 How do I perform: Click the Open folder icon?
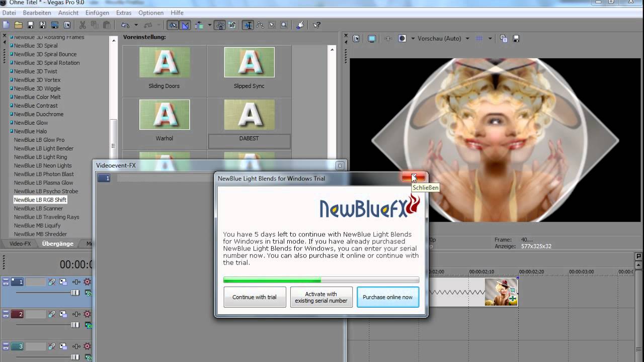point(18,25)
